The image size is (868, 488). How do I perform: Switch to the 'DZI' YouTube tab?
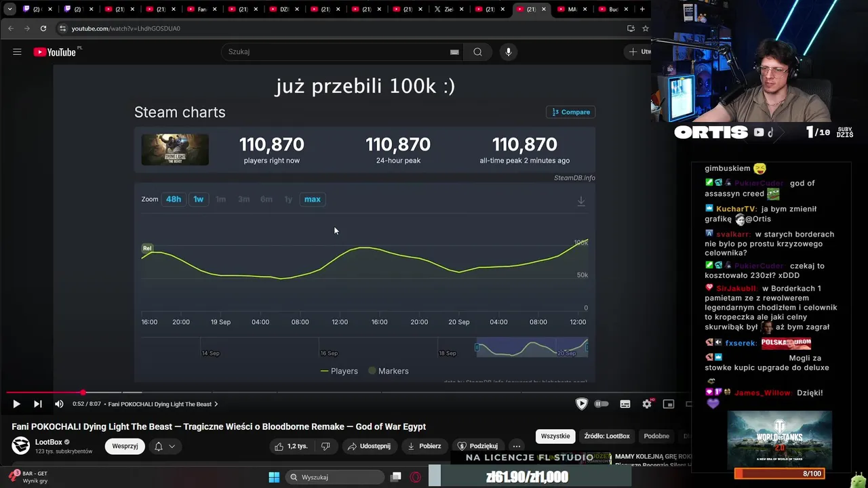(284, 9)
